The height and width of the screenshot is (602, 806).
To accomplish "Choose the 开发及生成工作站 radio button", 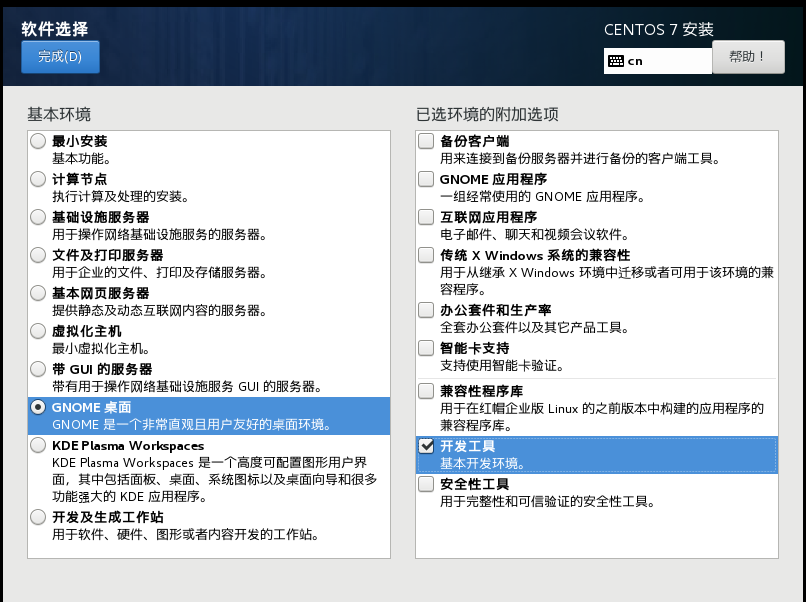I will click(x=38, y=517).
